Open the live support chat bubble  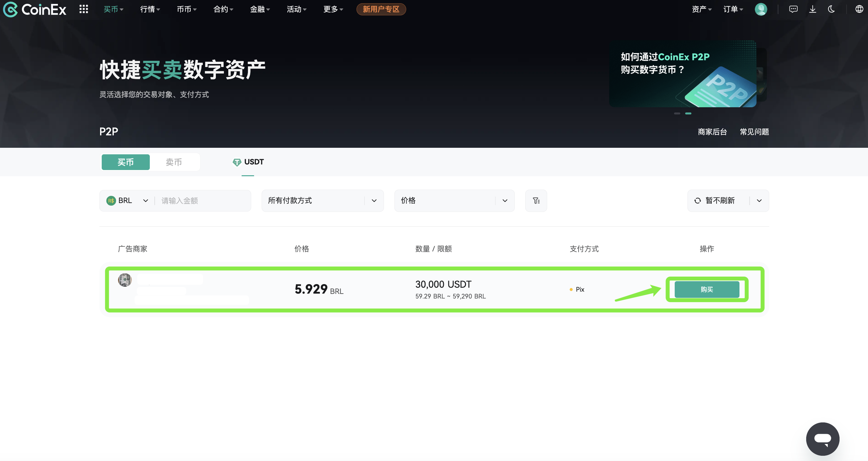point(822,439)
